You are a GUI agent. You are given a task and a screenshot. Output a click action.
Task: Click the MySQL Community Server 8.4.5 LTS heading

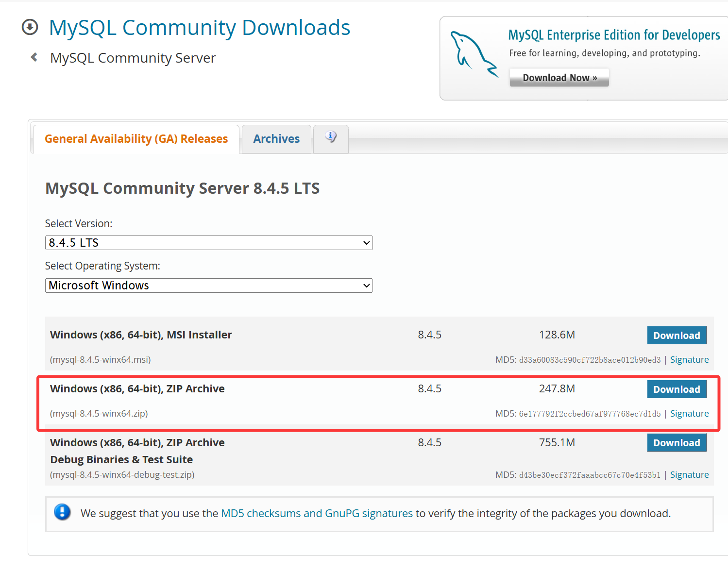[183, 188]
